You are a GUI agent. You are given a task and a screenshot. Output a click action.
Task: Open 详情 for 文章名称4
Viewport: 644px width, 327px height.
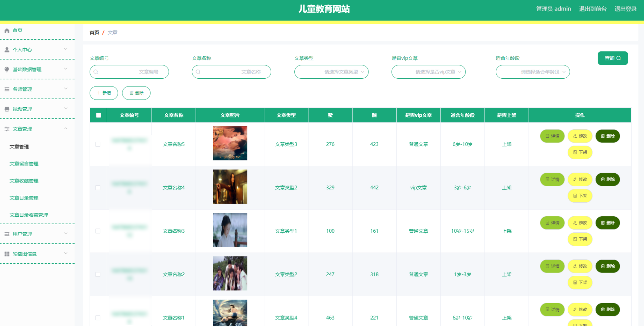(x=552, y=179)
